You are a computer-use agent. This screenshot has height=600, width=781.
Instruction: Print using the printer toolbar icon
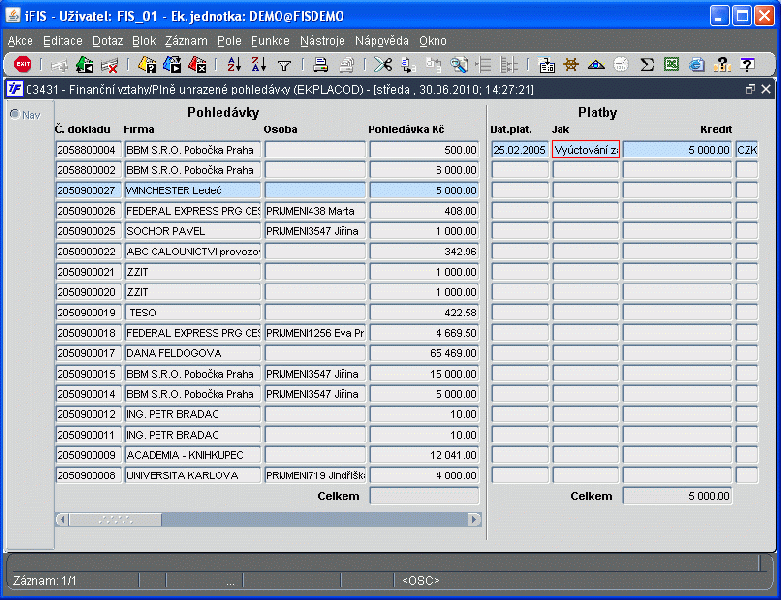(320, 65)
